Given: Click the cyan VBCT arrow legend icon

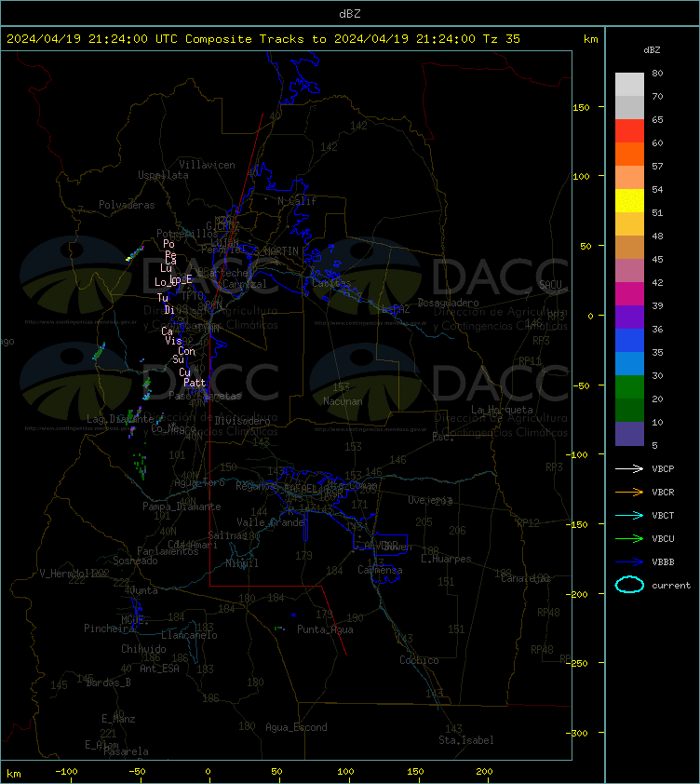Looking at the screenshot, I should [629, 515].
